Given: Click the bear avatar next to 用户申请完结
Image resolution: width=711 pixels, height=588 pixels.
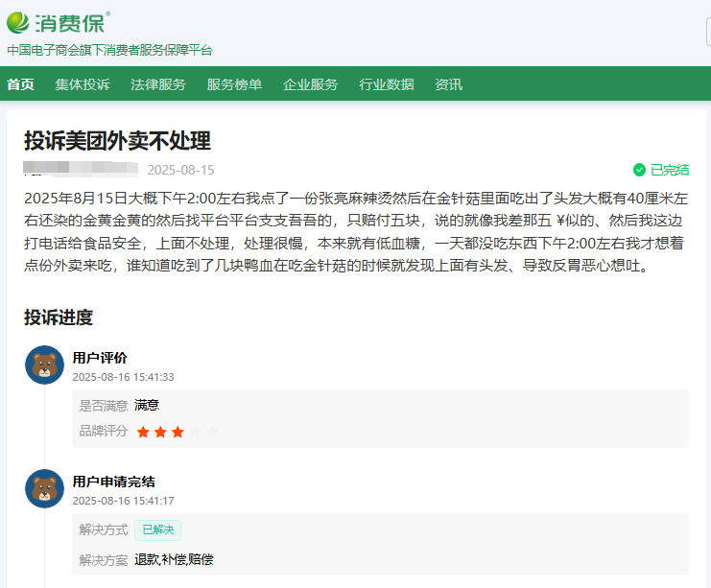Looking at the screenshot, I should (x=44, y=488).
